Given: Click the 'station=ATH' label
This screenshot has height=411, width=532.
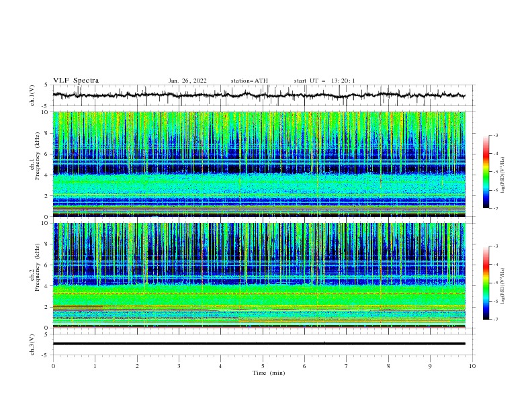Looking at the screenshot, I should click(249, 81).
